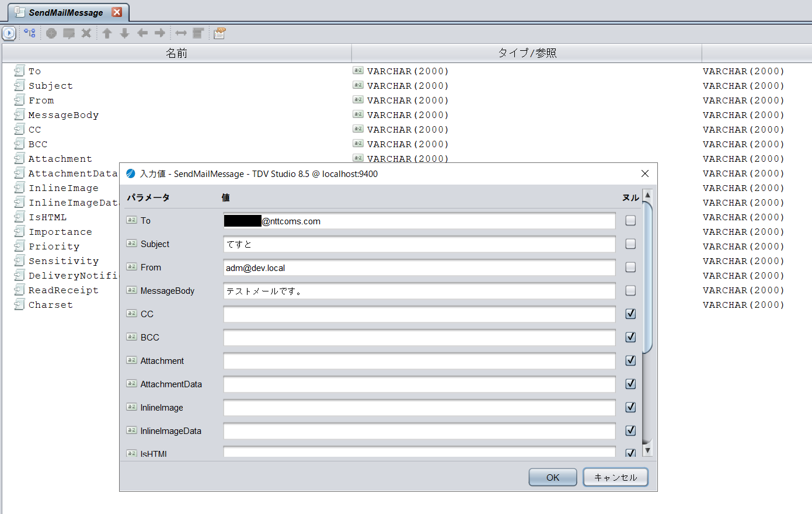Toggle the null checkbox for From
Image resolution: width=812 pixels, height=514 pixels.
point(630,267)
